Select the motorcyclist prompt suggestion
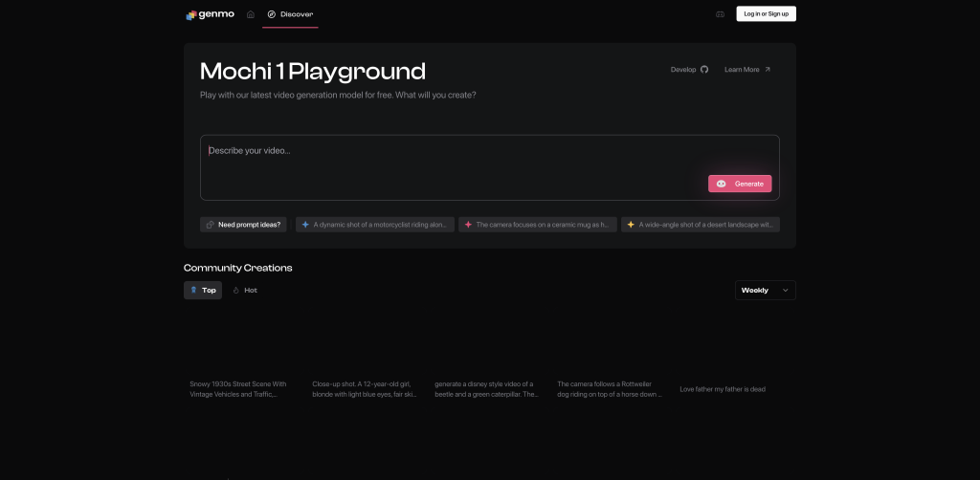Viewport: 980px width, 480px height. 375,225
